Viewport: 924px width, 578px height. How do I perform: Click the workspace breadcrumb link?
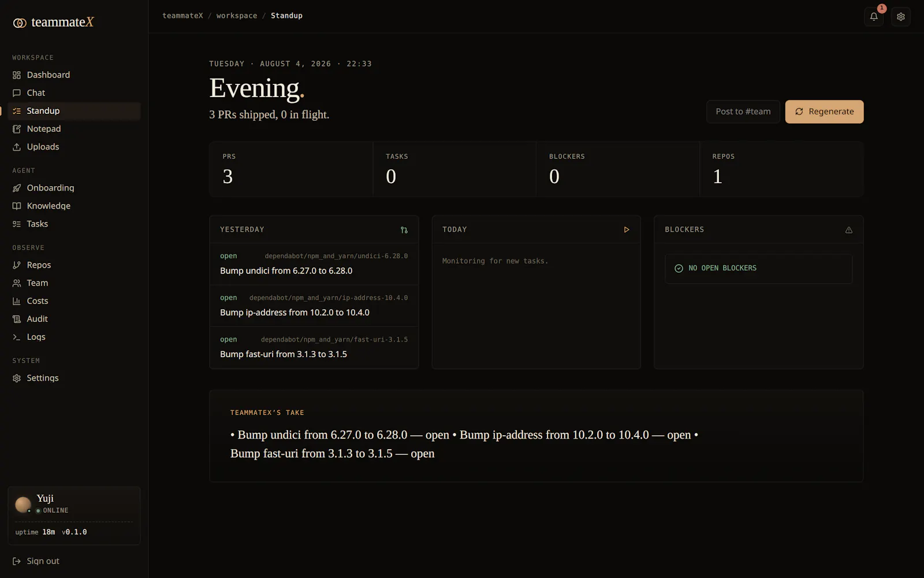click(x=237, y=16)
